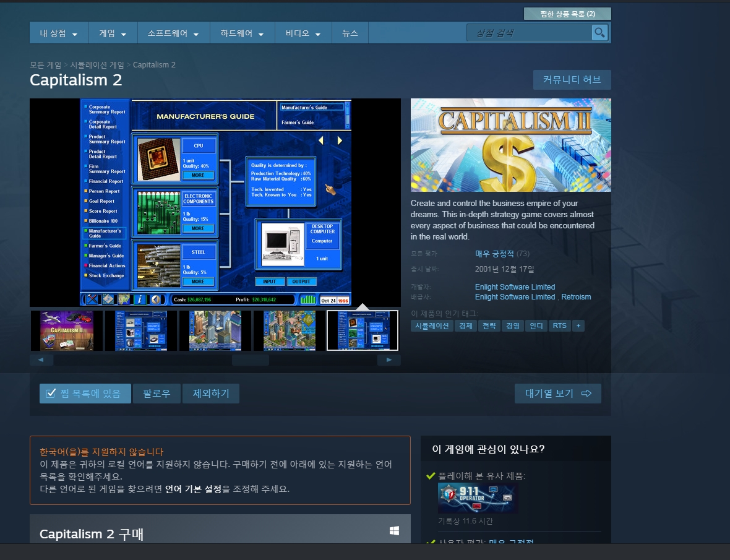The height and width of the screenshot is (560, 730).
Task: Select the 경영 tag
Action: click(513, 326)
